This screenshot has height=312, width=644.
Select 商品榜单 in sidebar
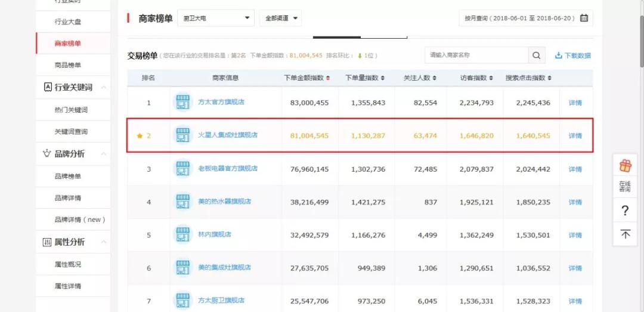(x=68, y=65)
